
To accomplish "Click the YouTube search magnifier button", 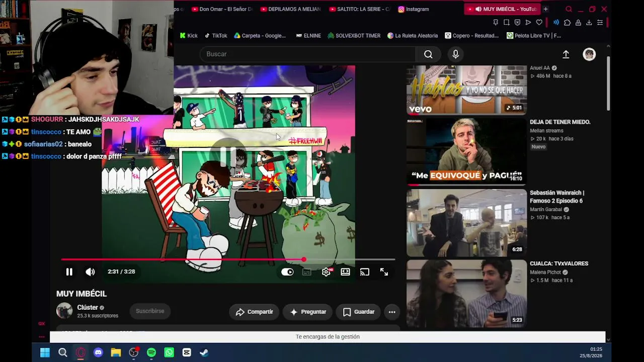I will [x=428, y=54].
